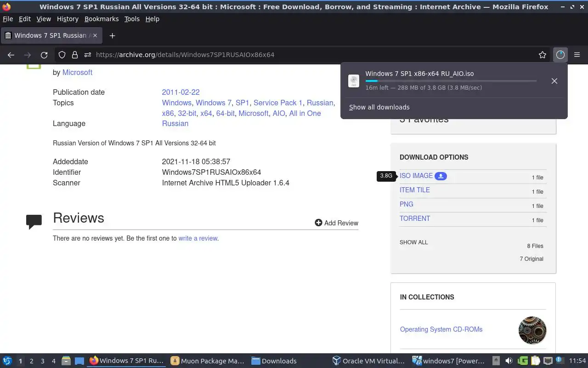Open the LXQt application menu launcher

pyautogui.click(x=7, y=361)
